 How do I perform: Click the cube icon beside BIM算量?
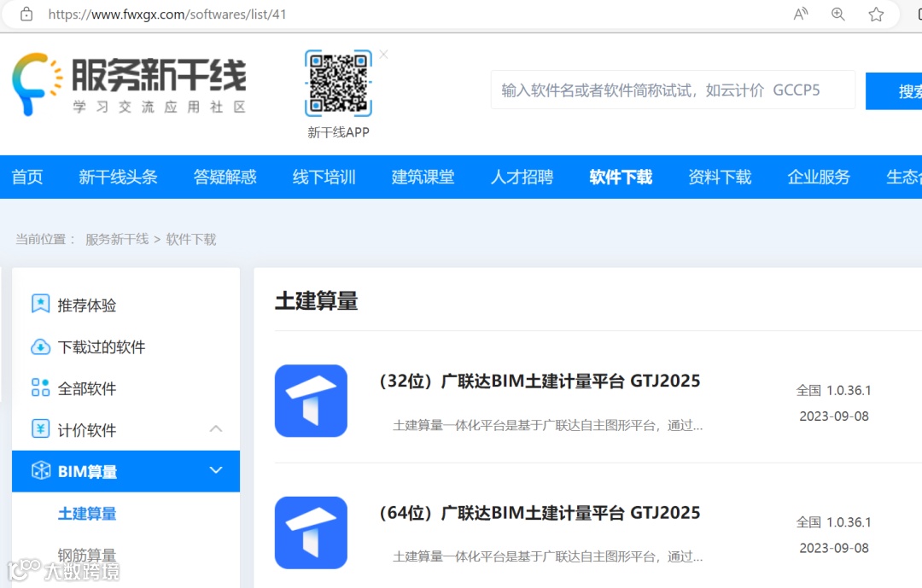[x=41, y=470]
